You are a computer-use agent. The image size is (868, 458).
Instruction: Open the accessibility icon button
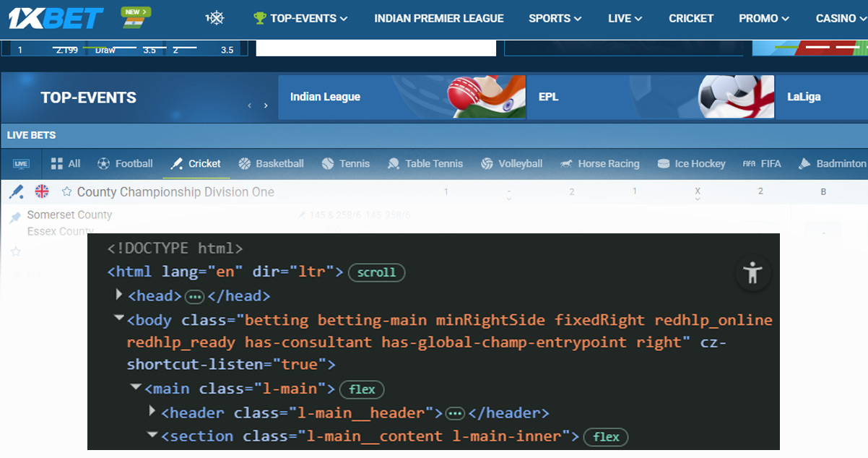tap(752, 273)
